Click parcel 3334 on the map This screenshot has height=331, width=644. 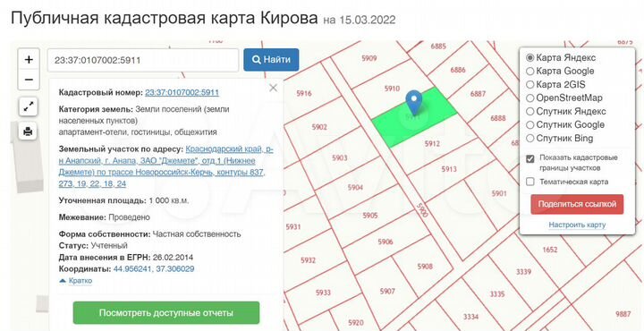click(x=470, y=317)
